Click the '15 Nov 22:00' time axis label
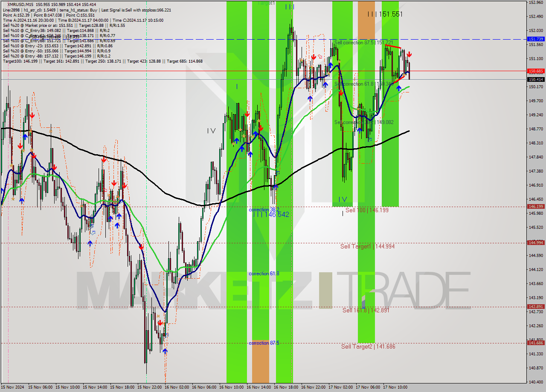The image size is (546, 392). pyautogui.click(x=149, y=387)
